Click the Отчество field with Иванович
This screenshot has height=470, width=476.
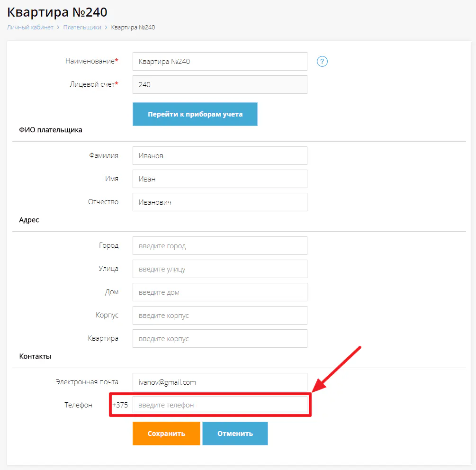pos(220,201)
